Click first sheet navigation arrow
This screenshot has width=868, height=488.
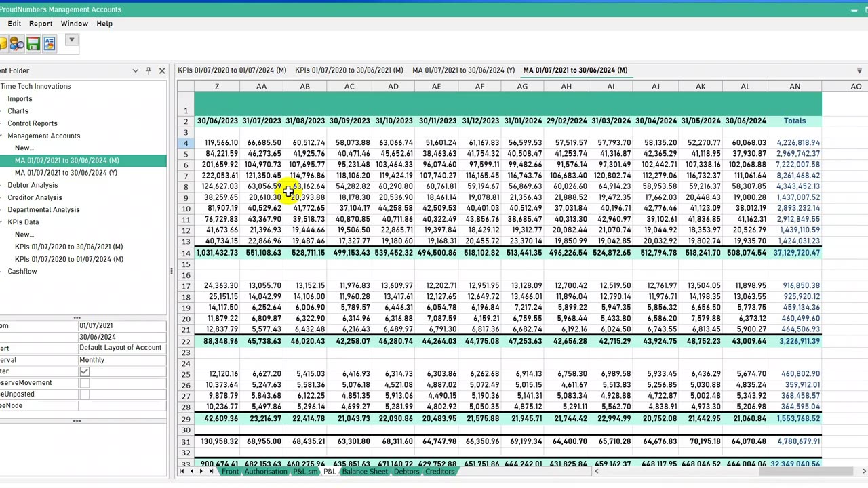[182, 472]
